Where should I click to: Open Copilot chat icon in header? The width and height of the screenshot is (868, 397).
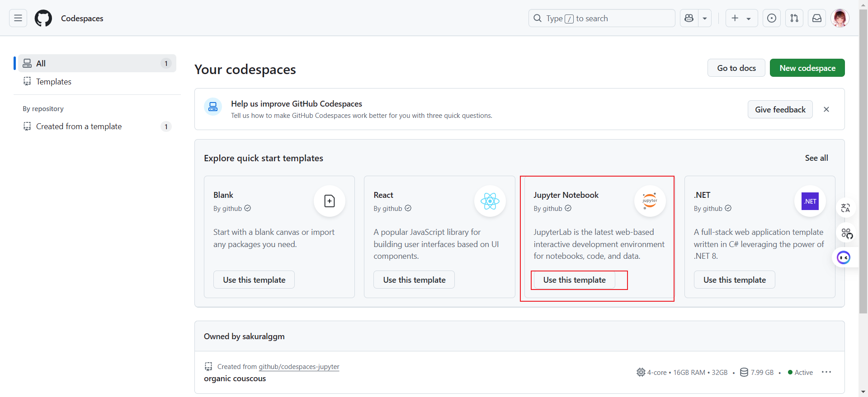(689, 18)
